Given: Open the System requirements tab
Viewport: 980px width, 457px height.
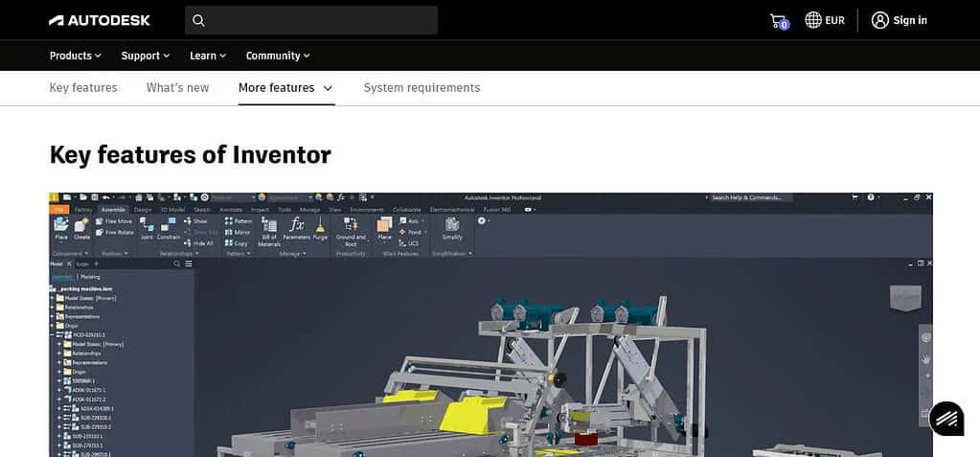Looking at the screenshot, I should pos(422,87).
